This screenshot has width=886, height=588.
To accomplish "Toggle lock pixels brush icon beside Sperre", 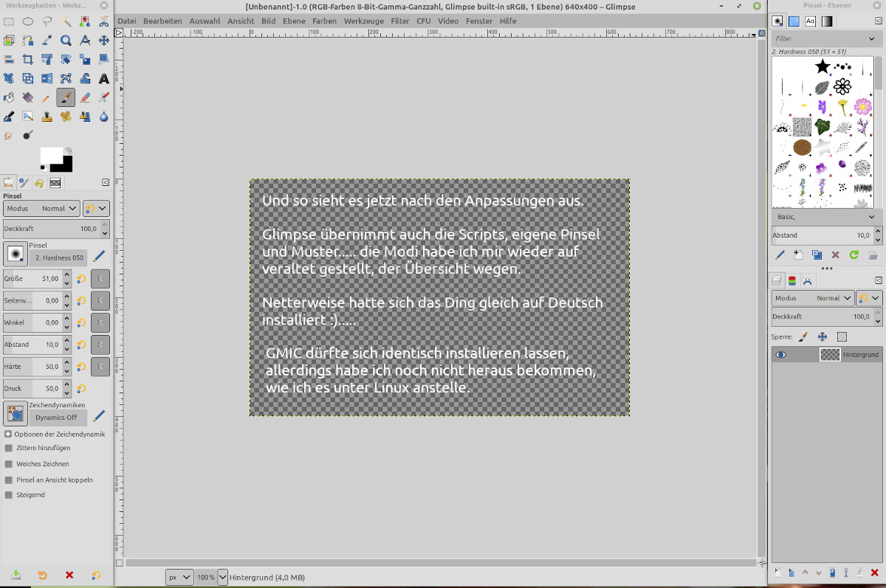I will click(804, 336).
